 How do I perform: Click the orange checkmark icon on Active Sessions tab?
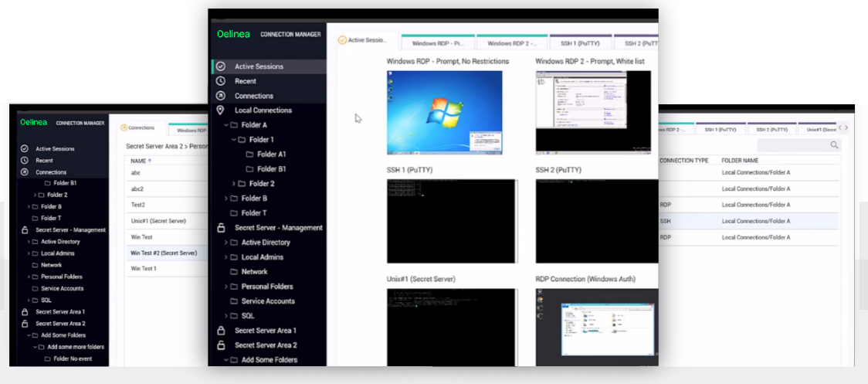pos(343,40)
